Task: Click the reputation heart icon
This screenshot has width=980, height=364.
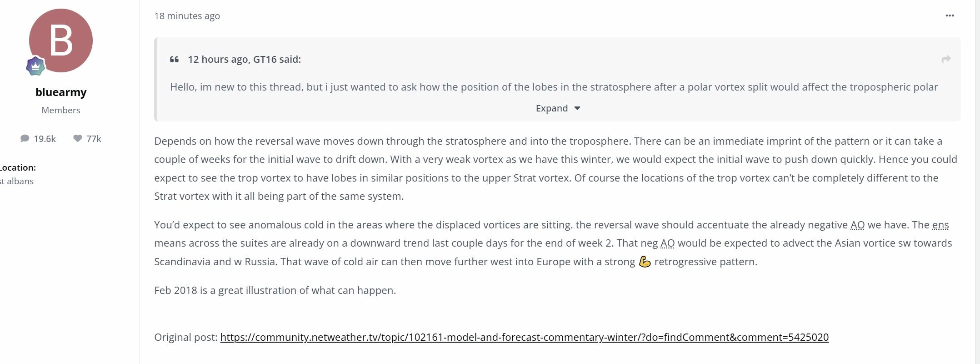Action: (78, 138)
